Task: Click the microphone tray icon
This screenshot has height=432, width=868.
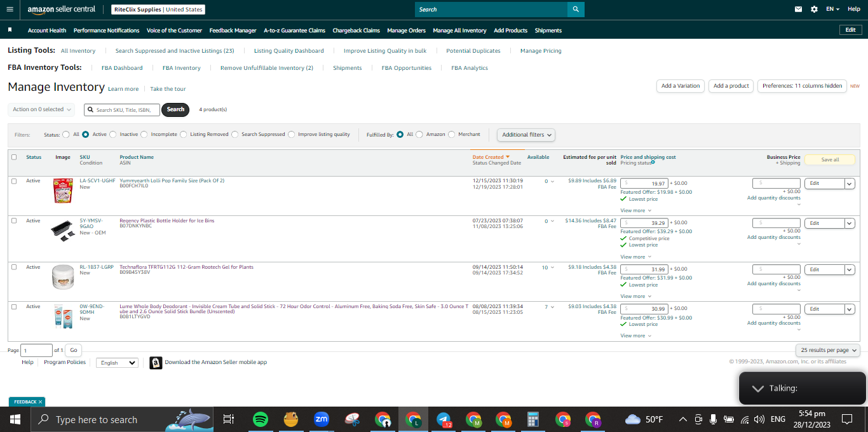Action: pos(713,419)
